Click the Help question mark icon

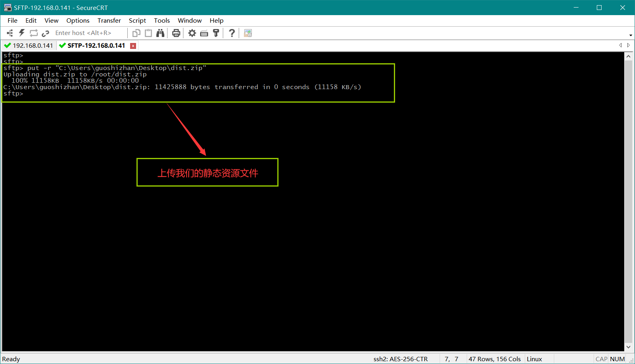[232, 33]
